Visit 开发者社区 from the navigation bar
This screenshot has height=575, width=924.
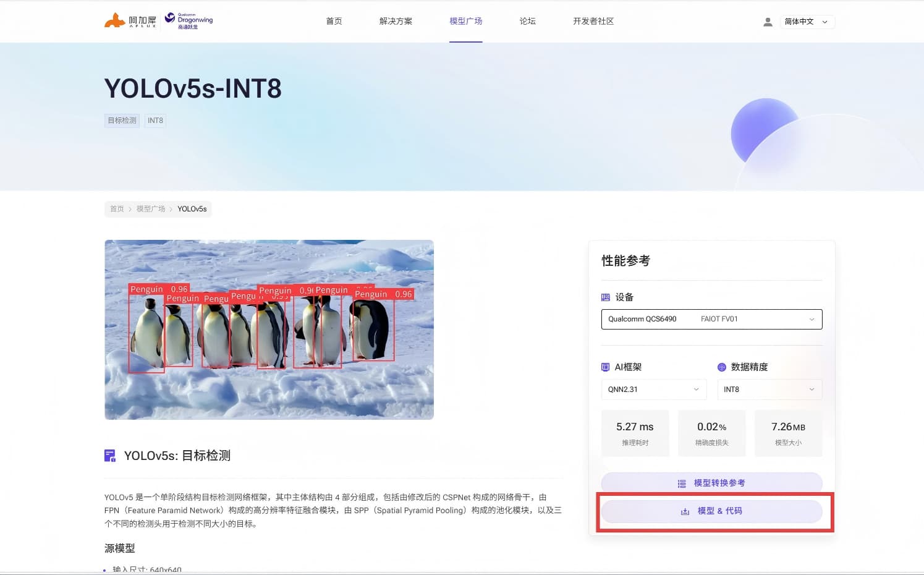(593, 21)
